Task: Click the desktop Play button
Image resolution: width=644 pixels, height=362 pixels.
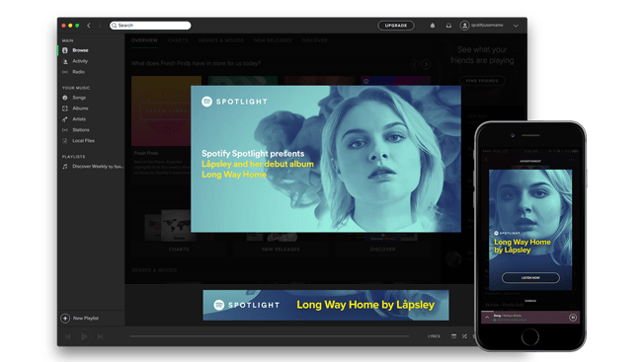Action: pyautogui.click(x=84, y=336)
